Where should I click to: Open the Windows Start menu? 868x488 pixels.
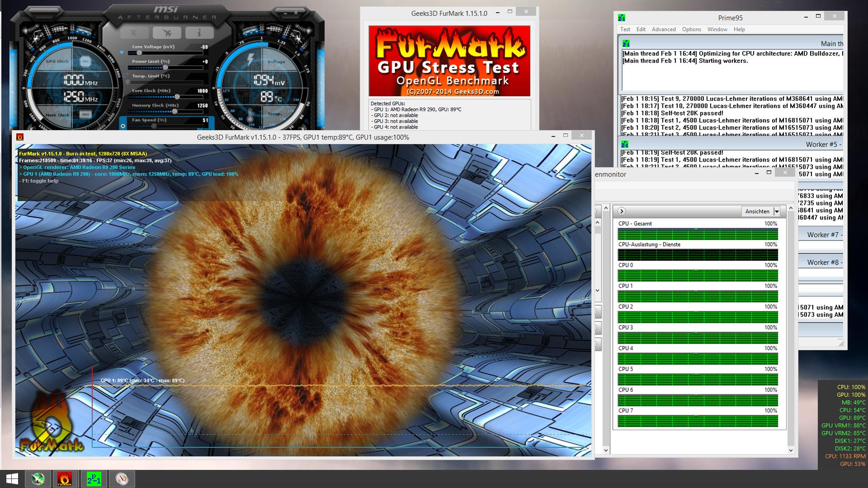(12, 479)
